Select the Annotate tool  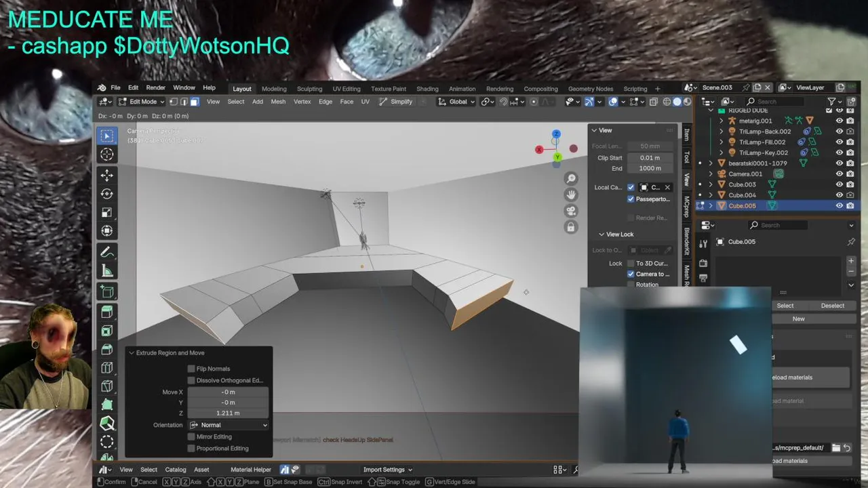[107, 252]
